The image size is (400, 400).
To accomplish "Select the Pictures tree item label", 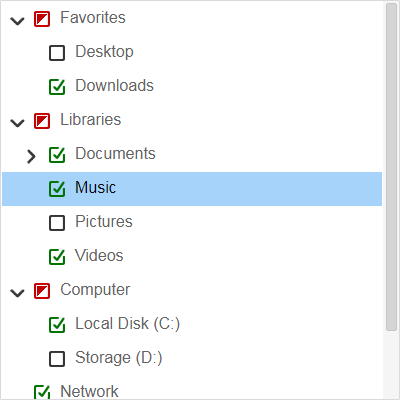I will click(x=104, y=222).
